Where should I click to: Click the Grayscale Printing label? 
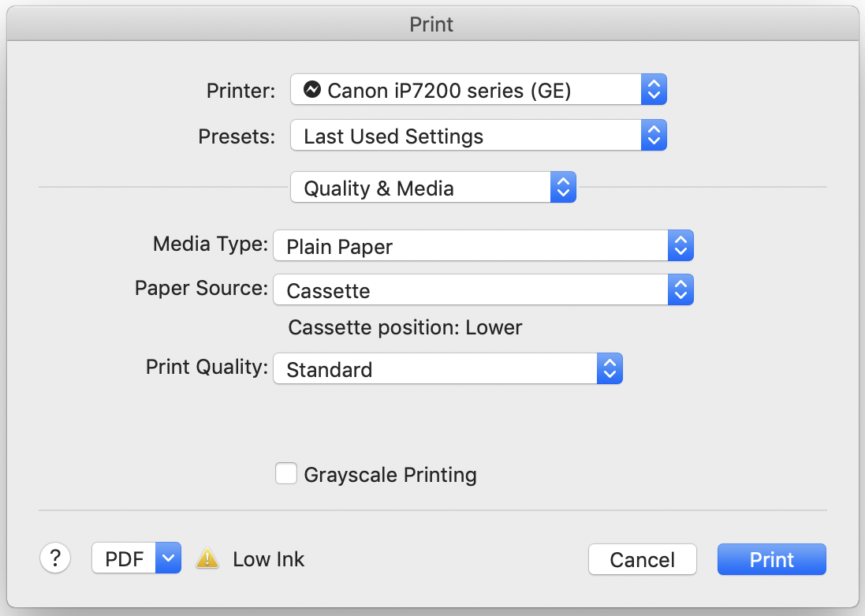(x=390, y=475)
